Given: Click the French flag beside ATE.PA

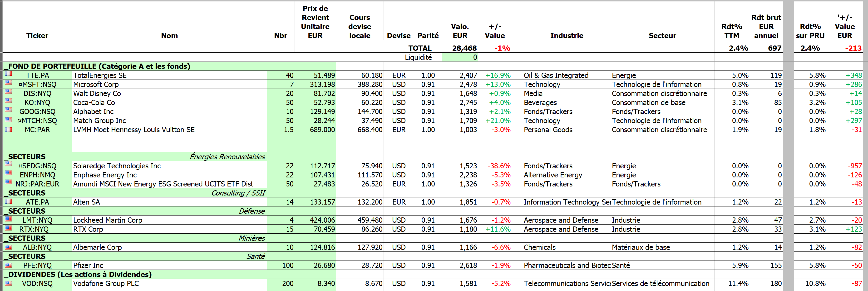Looking at the screenshot, I should tap(8, 201).
